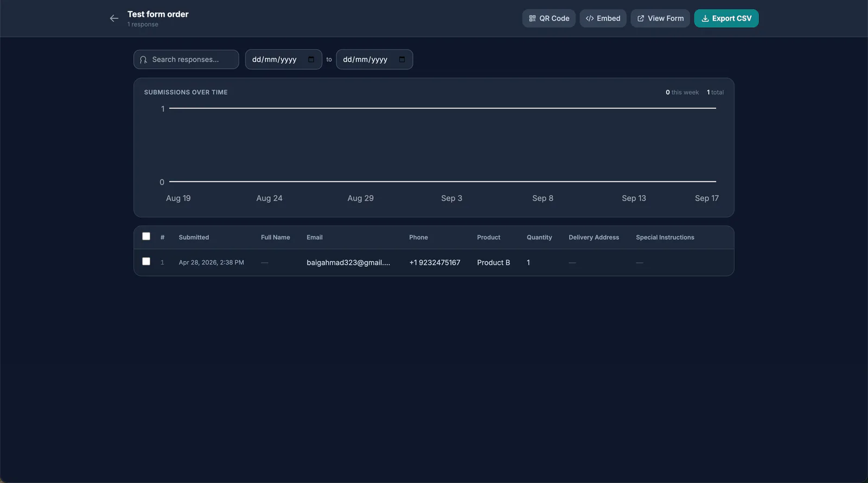The width and height of the screenshot is (868, 483).
Task: Click the Test form order title
Action: point(158,14)
